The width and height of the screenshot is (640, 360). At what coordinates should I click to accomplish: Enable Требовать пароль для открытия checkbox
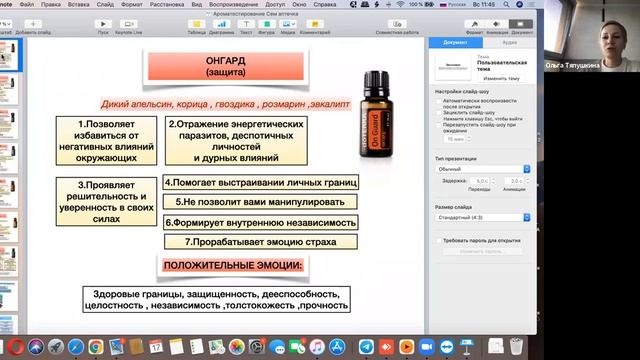point(439,241)
